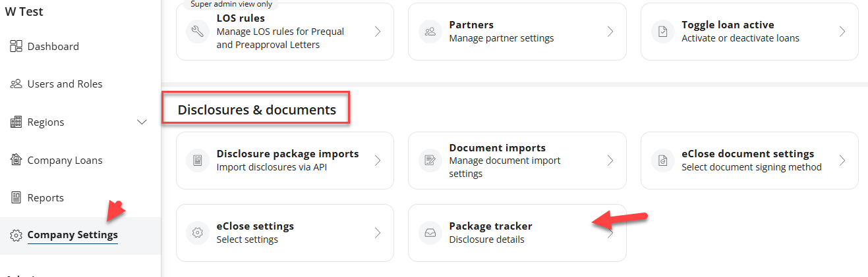Image resolution: width=868 pixels, height=277 pixels.
Task: Click the eClose document settings icon
Action: 662,161
